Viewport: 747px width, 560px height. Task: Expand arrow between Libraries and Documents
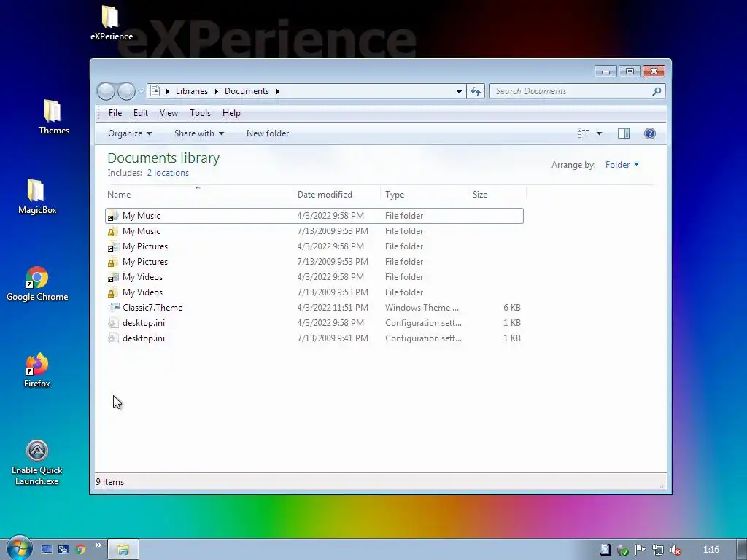(216, 91)
